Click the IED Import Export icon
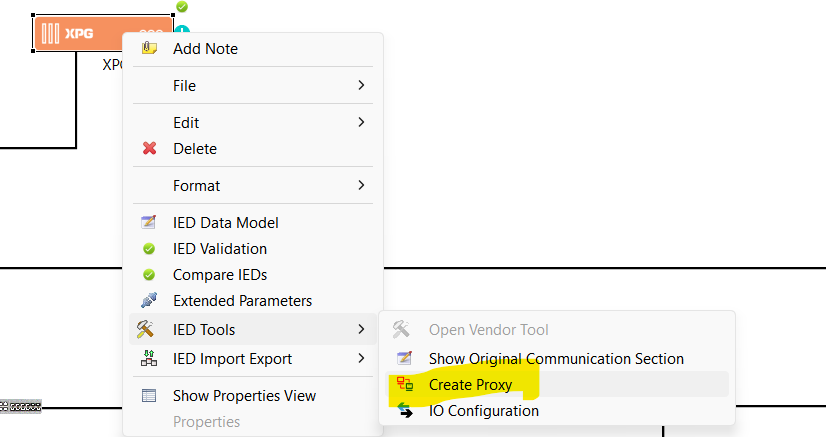This screenshot has height=437, width=826. pyautogui.click(x=150, y=359)
